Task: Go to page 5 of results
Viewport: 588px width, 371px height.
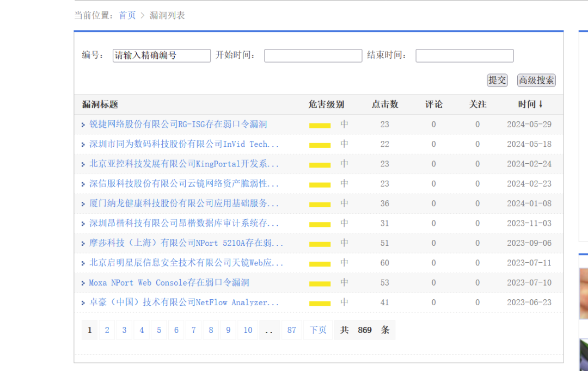Action: coord(159,330)
